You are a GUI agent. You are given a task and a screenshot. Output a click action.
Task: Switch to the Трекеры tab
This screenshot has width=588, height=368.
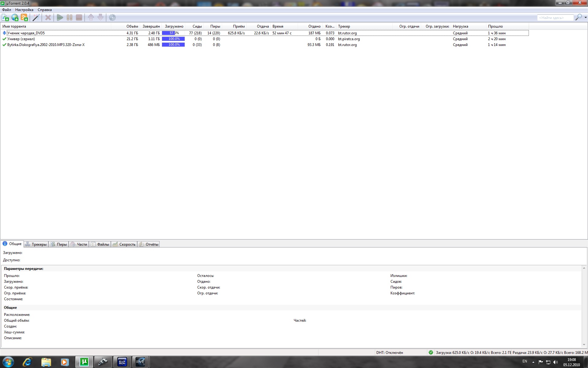[x=36, y=244]
